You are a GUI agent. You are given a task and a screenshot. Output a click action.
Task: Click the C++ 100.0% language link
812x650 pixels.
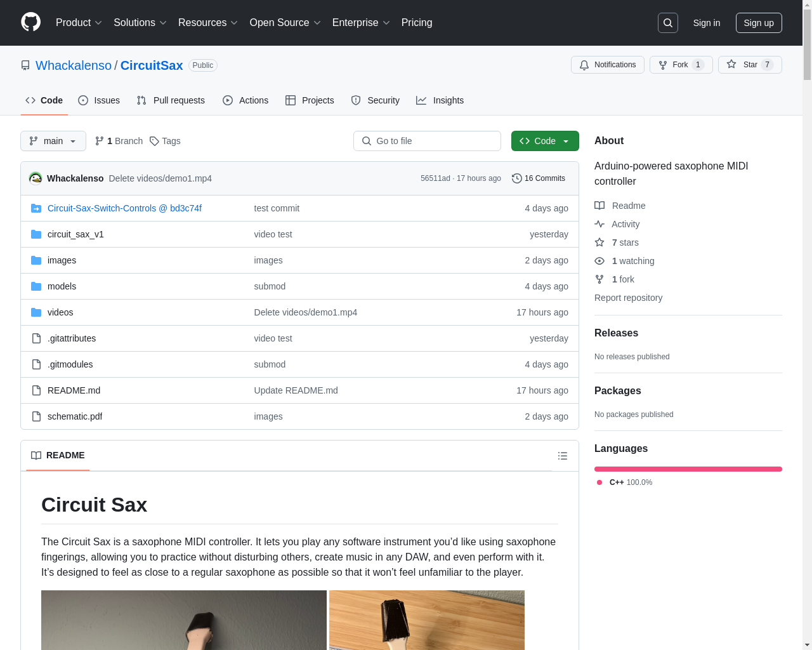tap(624, 482)
